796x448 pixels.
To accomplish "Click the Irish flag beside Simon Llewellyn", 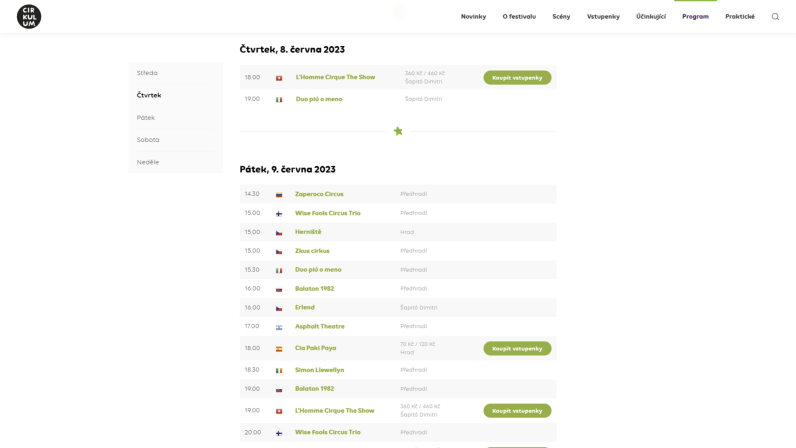I will point(279,370).
